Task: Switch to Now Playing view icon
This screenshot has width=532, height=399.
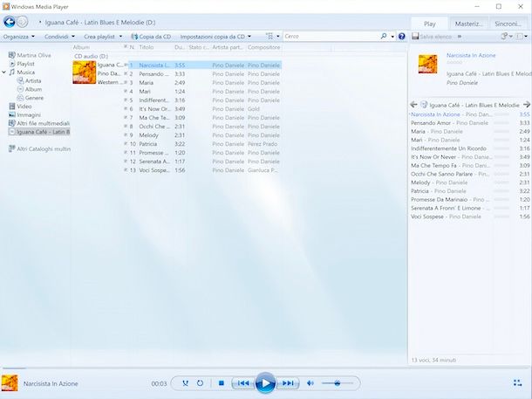Action: [517, 382]
